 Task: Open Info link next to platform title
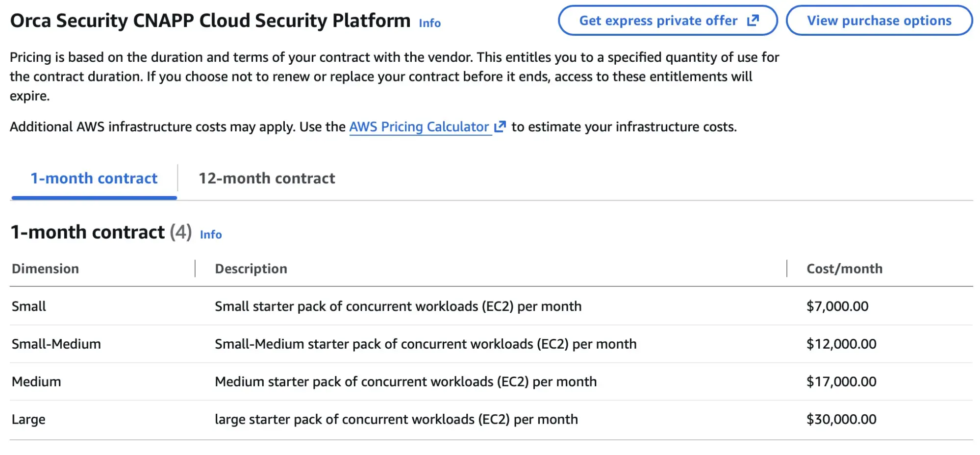429,23
